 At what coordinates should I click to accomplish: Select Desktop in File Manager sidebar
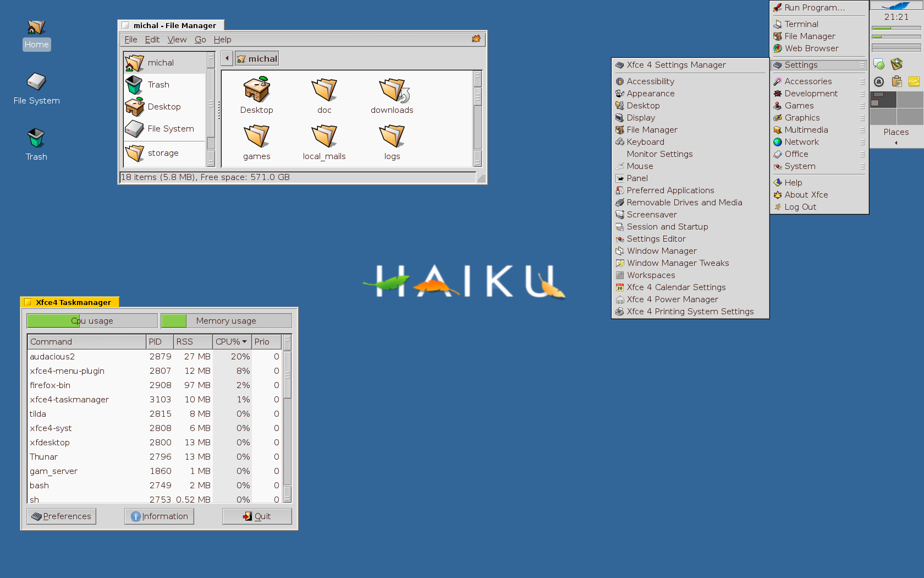[x=165, y=107]
